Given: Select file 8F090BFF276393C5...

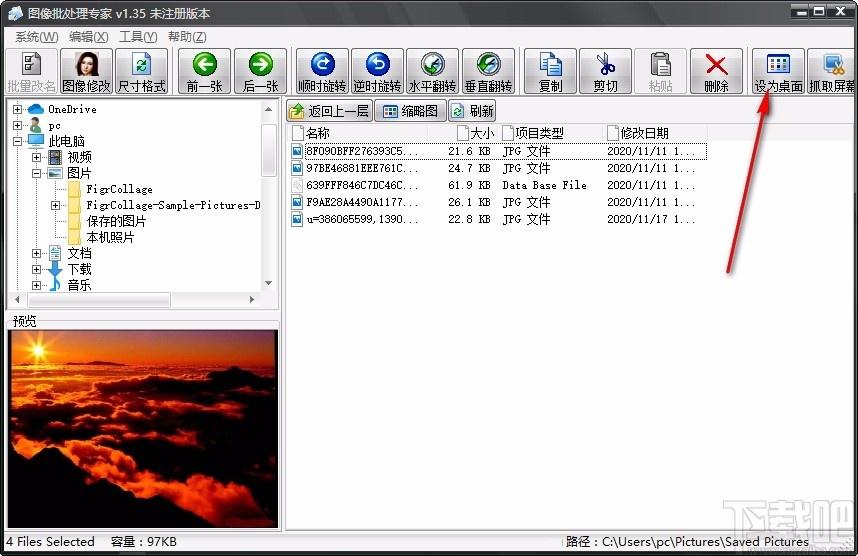Looking at the screenshot, I should pos(362,151).
